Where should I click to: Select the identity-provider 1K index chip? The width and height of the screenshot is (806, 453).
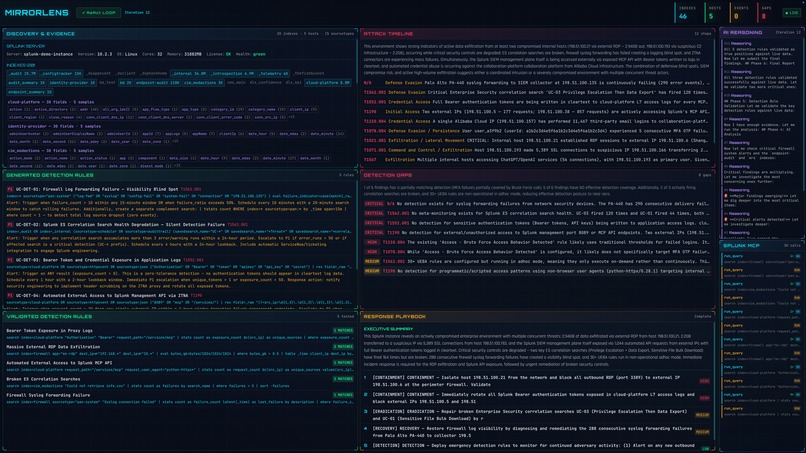click(x=72, y=82)
